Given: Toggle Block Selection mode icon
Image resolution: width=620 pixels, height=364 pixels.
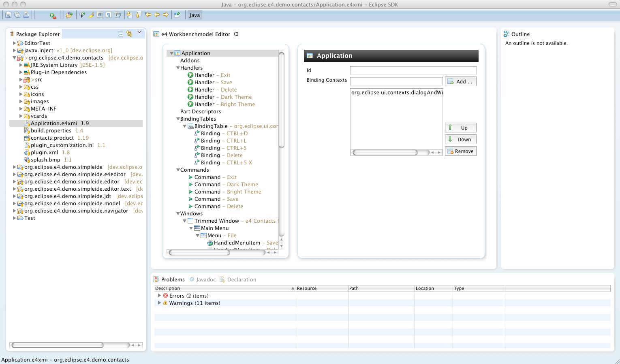Looking at the screenshot, I should point(100,15).
